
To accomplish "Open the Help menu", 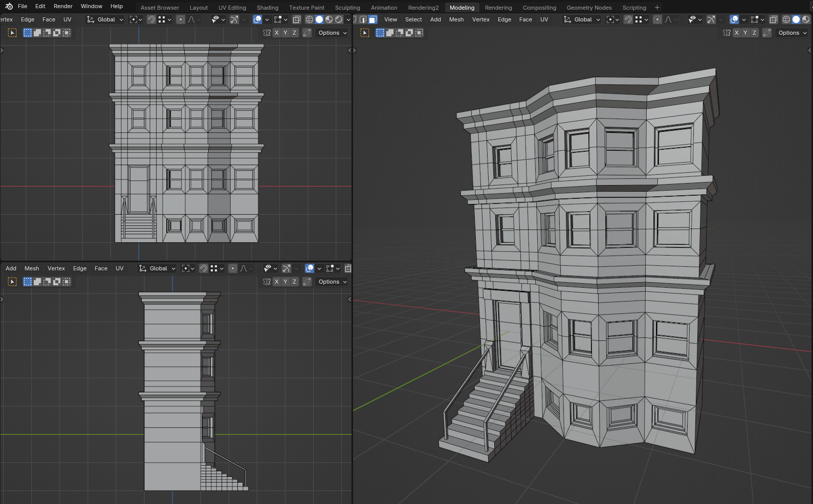I will 117,6.
